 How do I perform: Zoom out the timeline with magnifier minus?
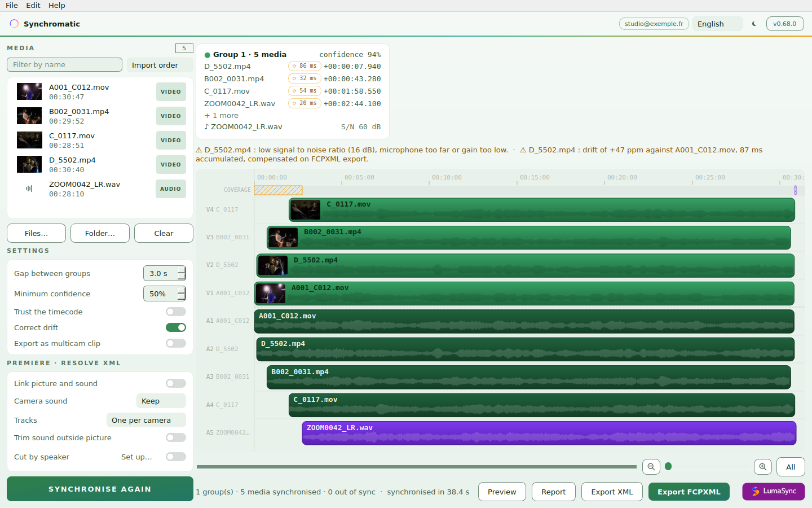coord(651,467)
